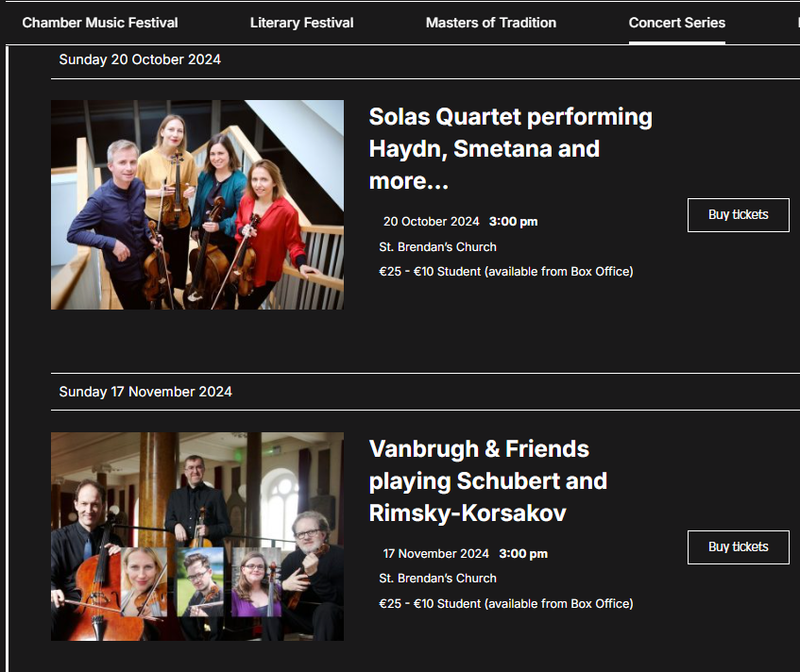Click the Sunday 17 November 2024 heading
Viewport: 800px width, 672px height.
145,392
